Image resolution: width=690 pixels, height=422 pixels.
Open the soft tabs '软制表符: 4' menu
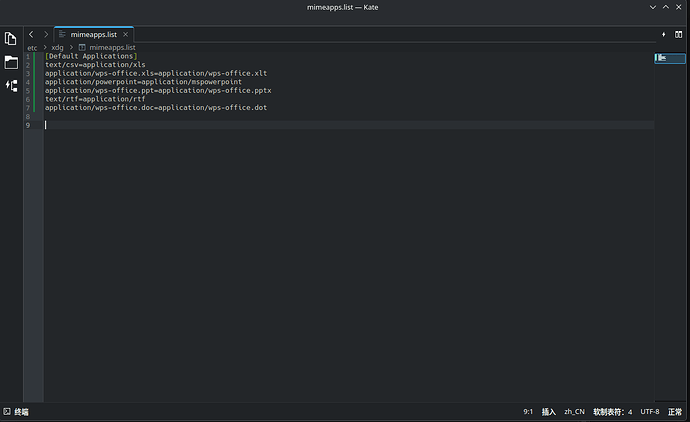[x=613, y=412]
